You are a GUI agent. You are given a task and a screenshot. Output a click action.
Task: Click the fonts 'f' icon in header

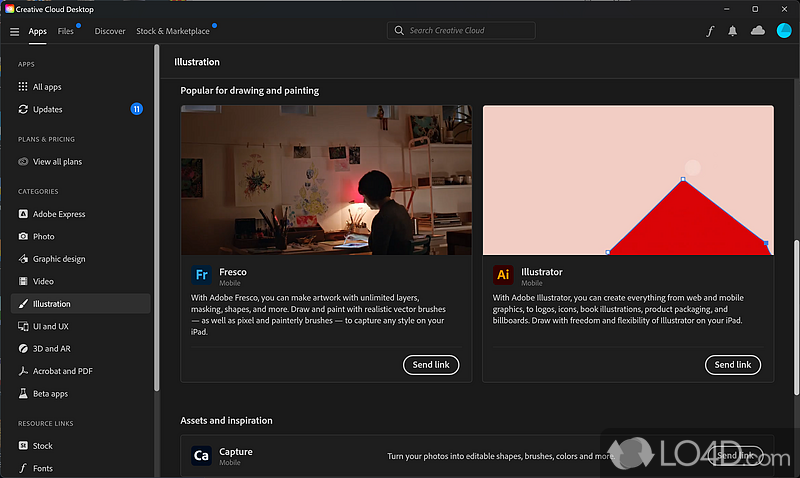(710, 31)
